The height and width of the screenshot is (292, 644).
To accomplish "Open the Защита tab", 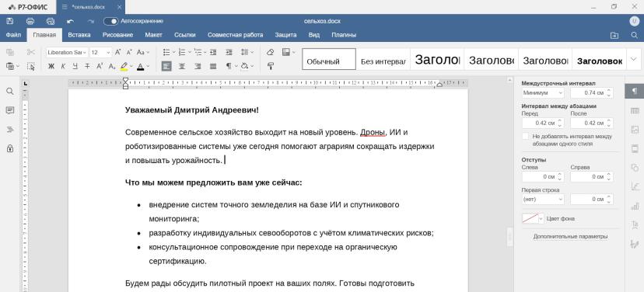I will (x=286, y=35).
